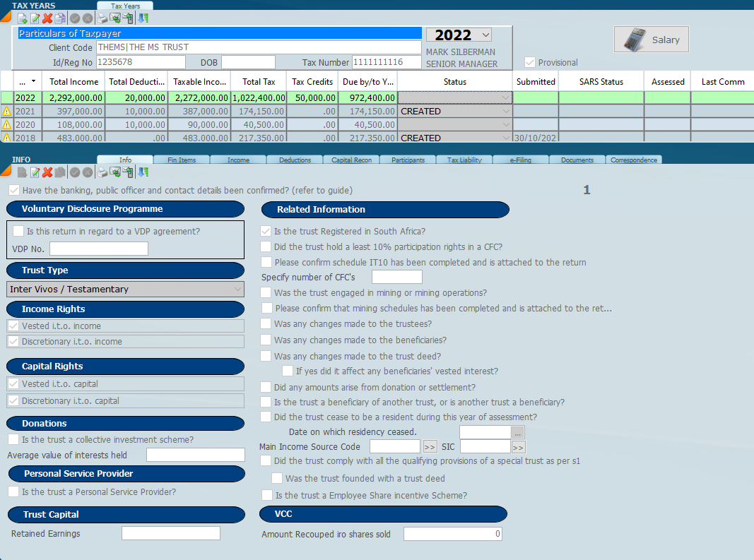Click the printer icon in Tax Years toolbar
The height and width of the screenshot is (560, 754).
click(102, 18)
